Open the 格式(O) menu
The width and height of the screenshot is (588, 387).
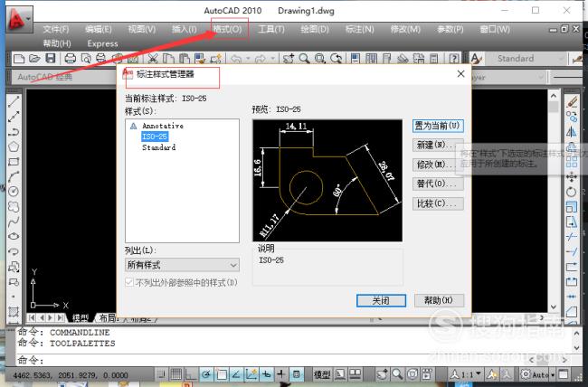[x=227, y=29]
